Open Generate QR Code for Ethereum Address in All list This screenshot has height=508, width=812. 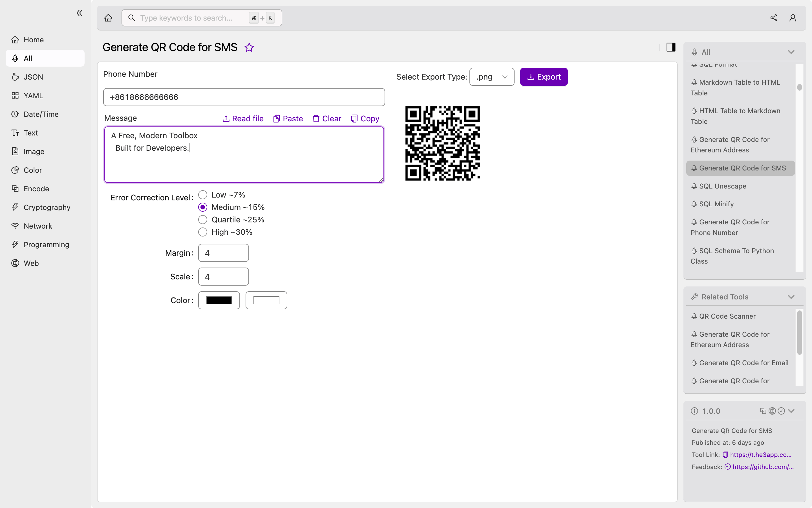(740, 145)
